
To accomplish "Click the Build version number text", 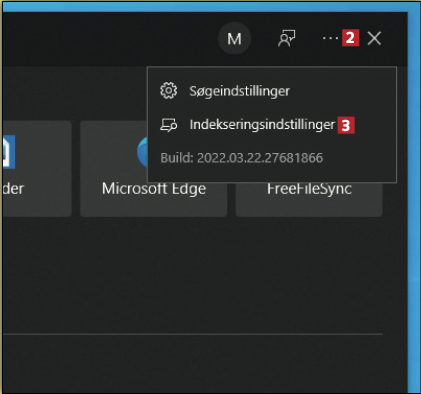I will (x=242, y=158).
